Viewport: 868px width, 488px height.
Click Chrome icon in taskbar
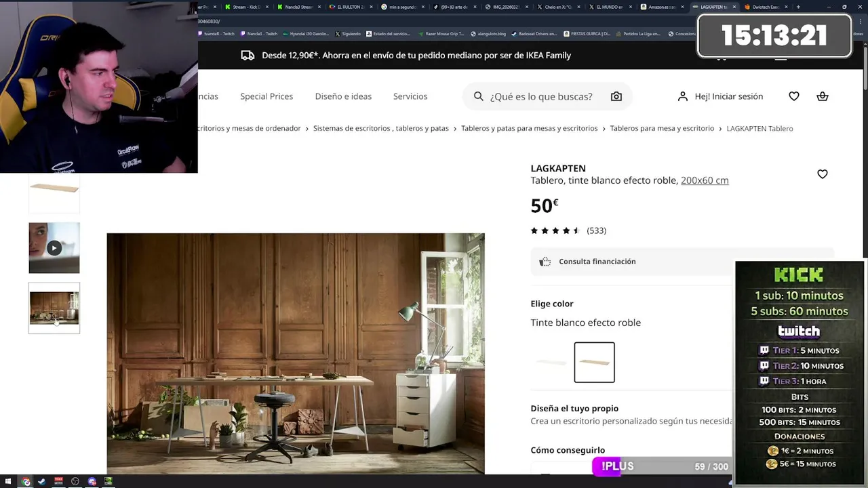pyautogui.click(x=25, y=481)
